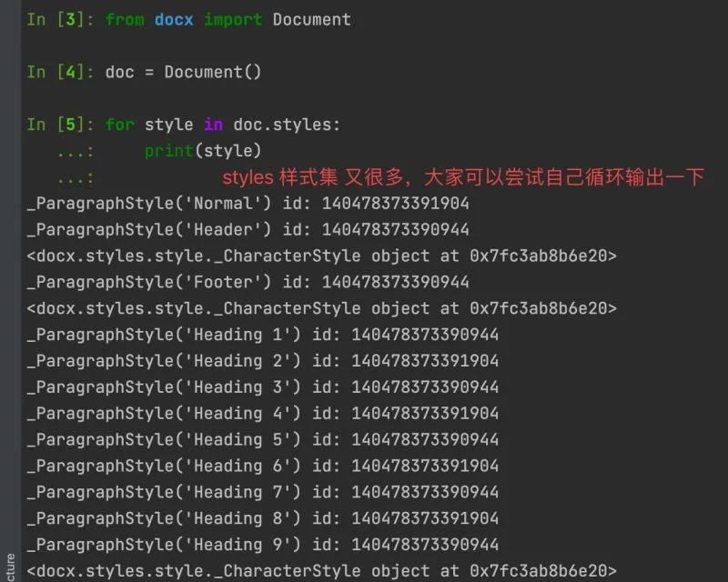Select the 'Heading 8' style output line
Image resolution: width=728 pixels, height=582 pixels.
coord(263,518)
